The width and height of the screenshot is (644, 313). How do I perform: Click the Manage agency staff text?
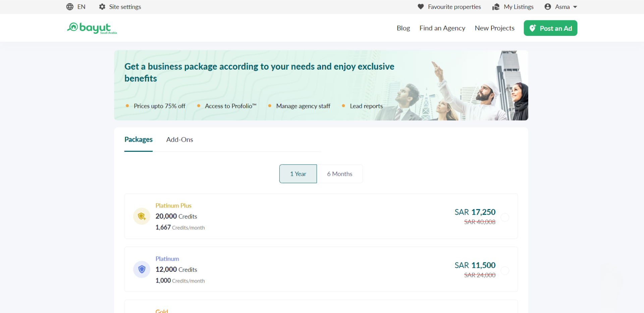(x=303, y=106)
